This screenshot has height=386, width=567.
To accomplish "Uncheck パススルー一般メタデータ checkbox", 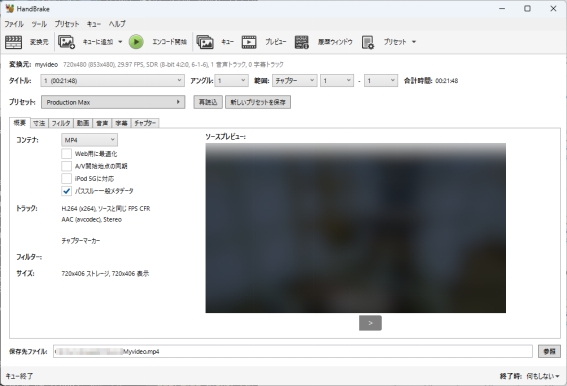I will (x=67, y=191).
